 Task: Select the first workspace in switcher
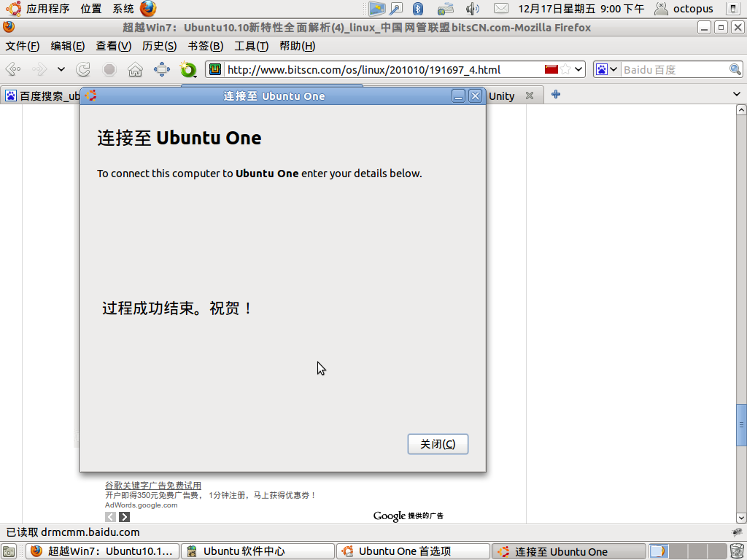click(658, 551)
